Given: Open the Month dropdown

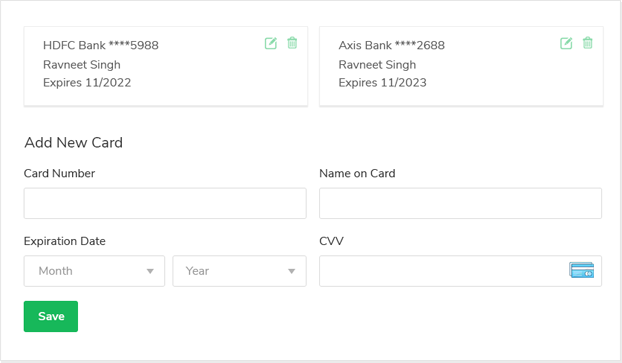Looking at the screenshot, I should pyautogui.click(x=94, y=271).
